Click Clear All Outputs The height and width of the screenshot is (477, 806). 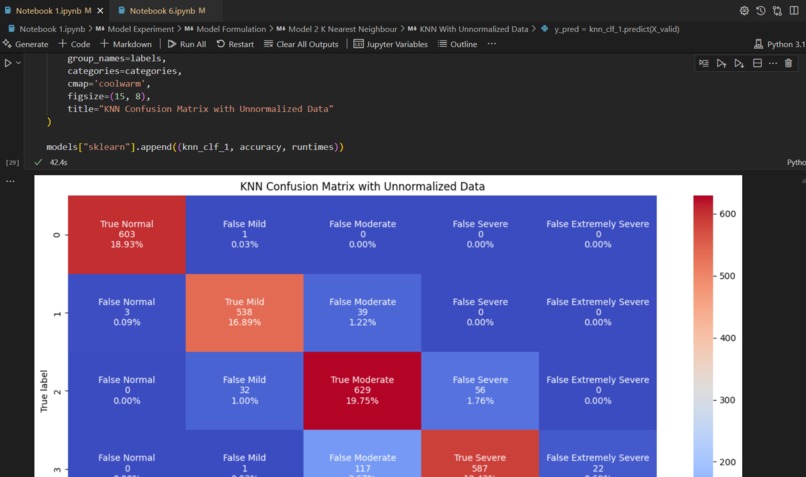301,44
